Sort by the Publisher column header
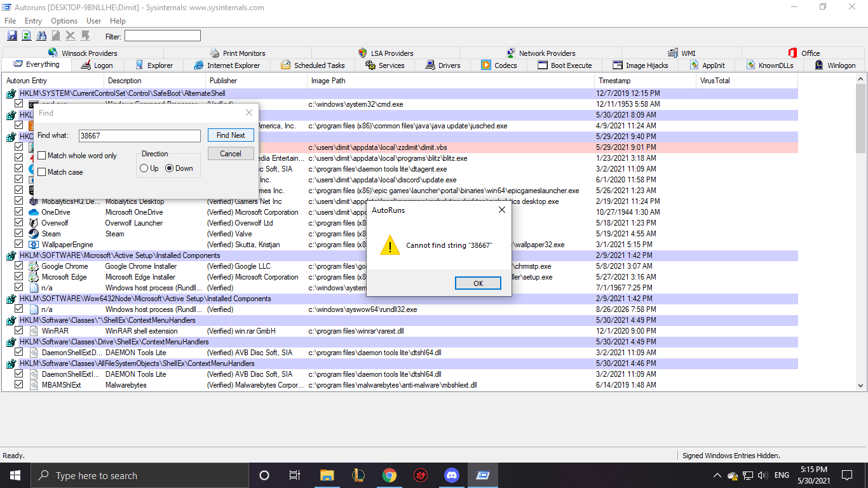868x488 pixels. [256, 81]
